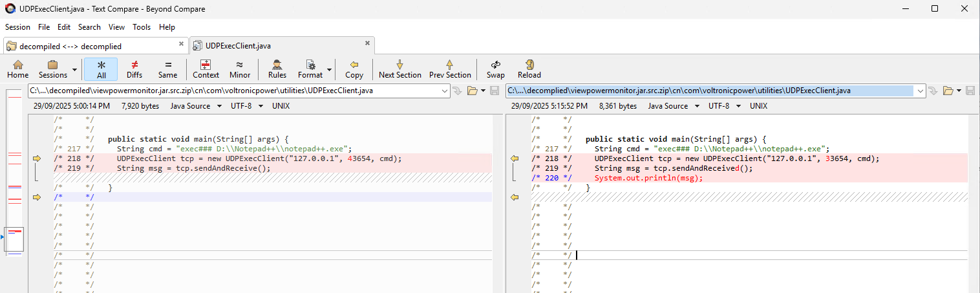Toggle the All display filter

point(101,69)
